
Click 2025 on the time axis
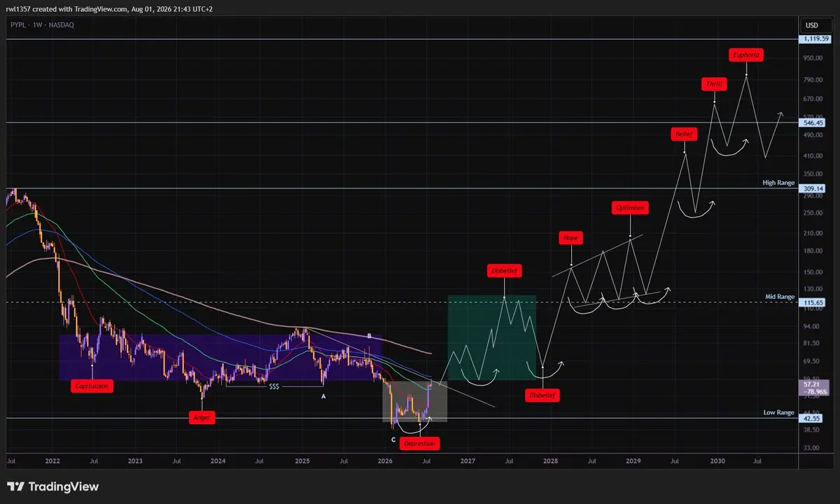302,462
